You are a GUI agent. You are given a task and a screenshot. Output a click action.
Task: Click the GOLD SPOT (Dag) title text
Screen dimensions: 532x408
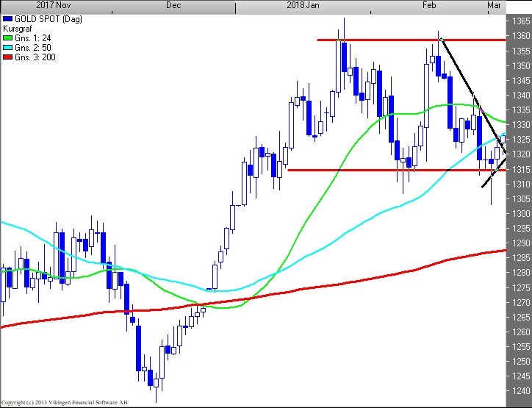pyautogui.click(x=40, y=18)
